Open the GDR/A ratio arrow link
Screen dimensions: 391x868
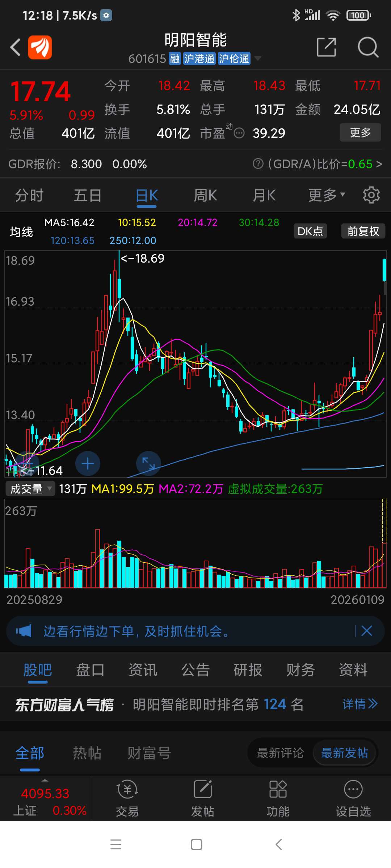(379, 164)
